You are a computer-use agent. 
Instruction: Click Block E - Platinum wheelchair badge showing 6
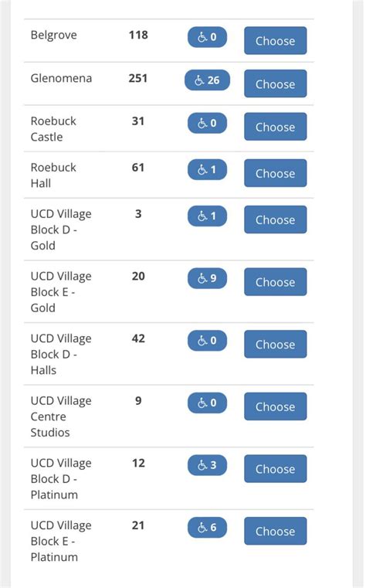[x=207, y=527]
